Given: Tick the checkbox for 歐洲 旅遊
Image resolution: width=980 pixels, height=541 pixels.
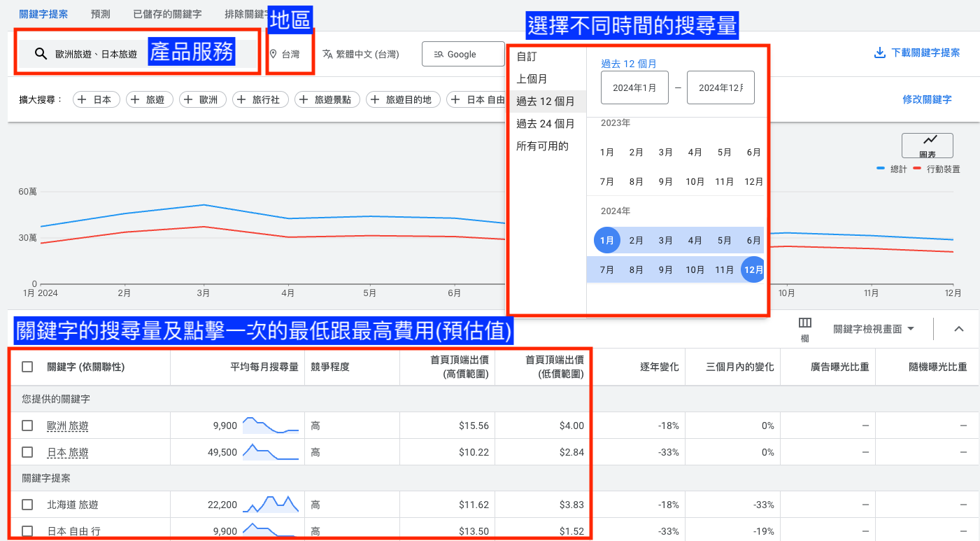Looking at the screenshot, I should pyautogui.click(x=27, y=426).
